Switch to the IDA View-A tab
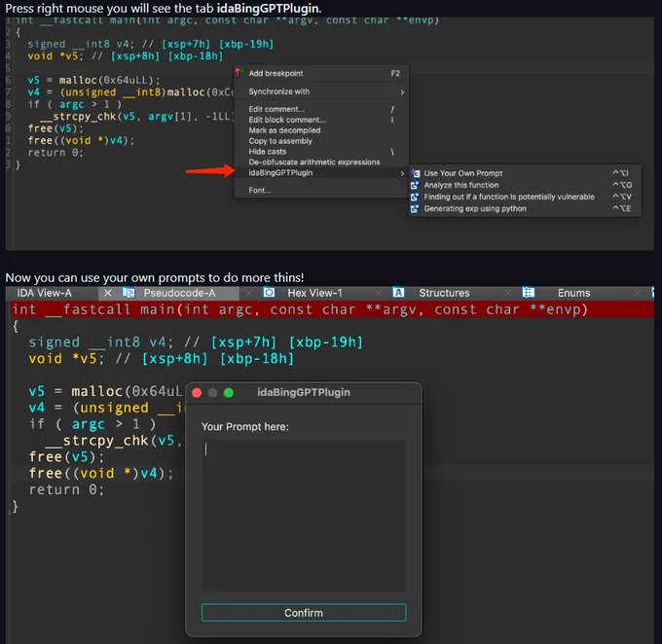Screen dimensions: 662x644 (45, 293)
